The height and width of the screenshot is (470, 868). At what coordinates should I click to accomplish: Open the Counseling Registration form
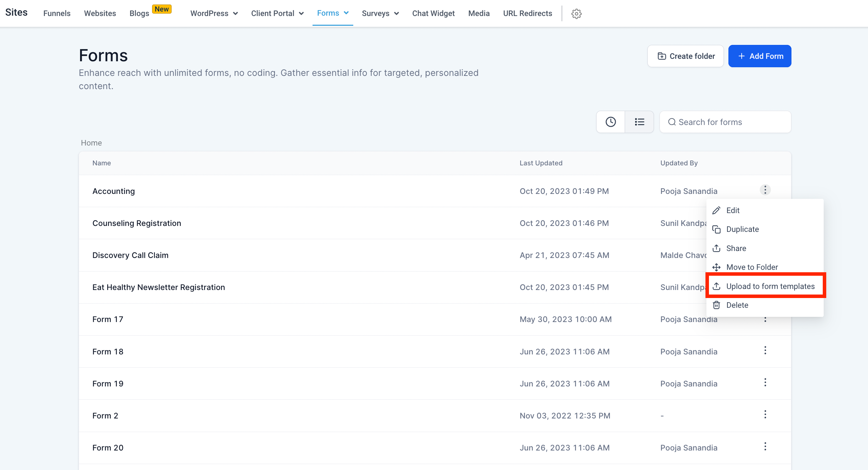[137, 223]
